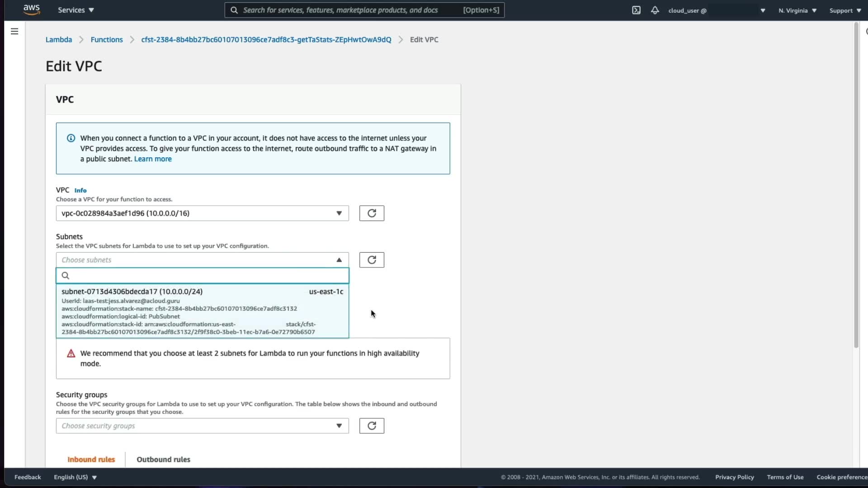Open the Support menu
868x488 pixels.
click(x=844, y=10)
